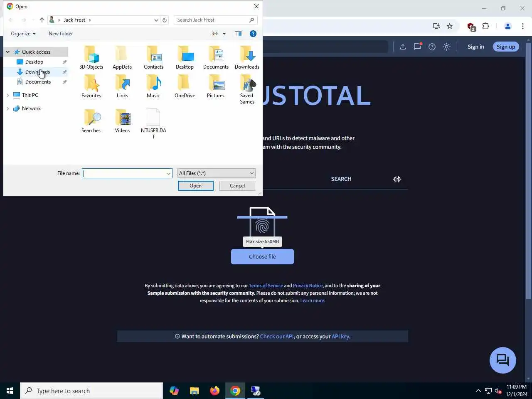The height and width of the screenshot is (399, 532).
Task: Select Documents under Quick access
Action: coord(38,82)
